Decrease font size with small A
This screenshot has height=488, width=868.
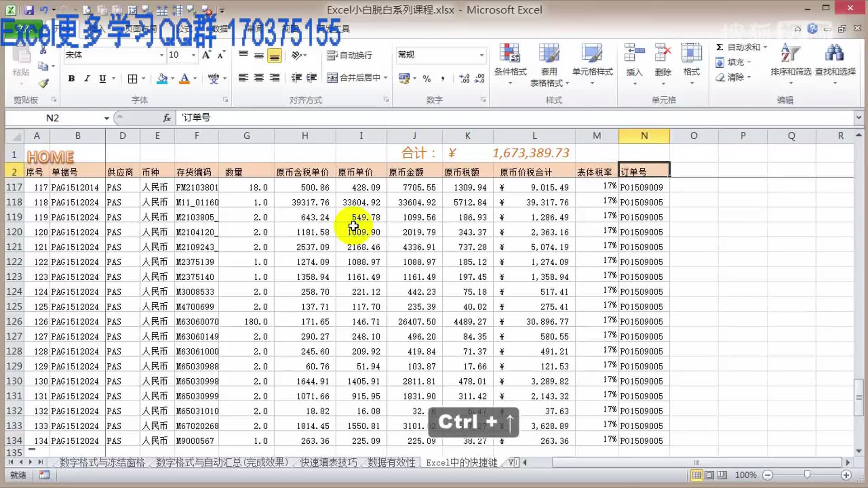(x=221, y=55)
